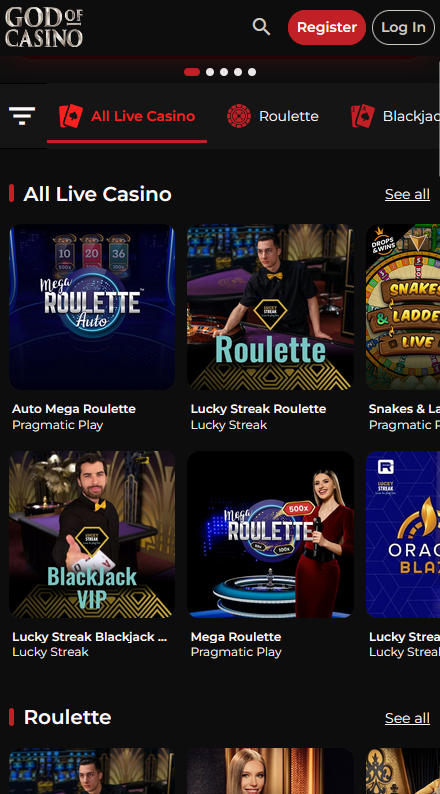The image size is (440, 794).
Task: Open the search magnifier icon
Action: pyautogui.click(x=261, y=26)
